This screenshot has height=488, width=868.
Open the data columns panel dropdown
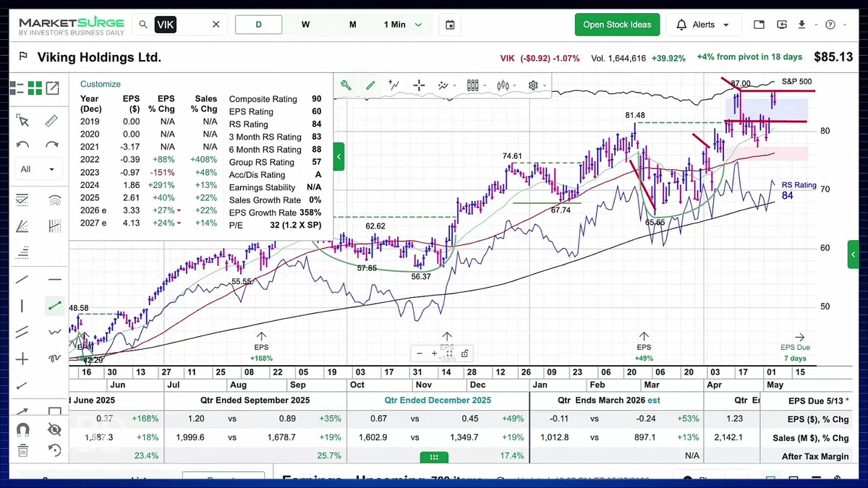coord(476,85)
